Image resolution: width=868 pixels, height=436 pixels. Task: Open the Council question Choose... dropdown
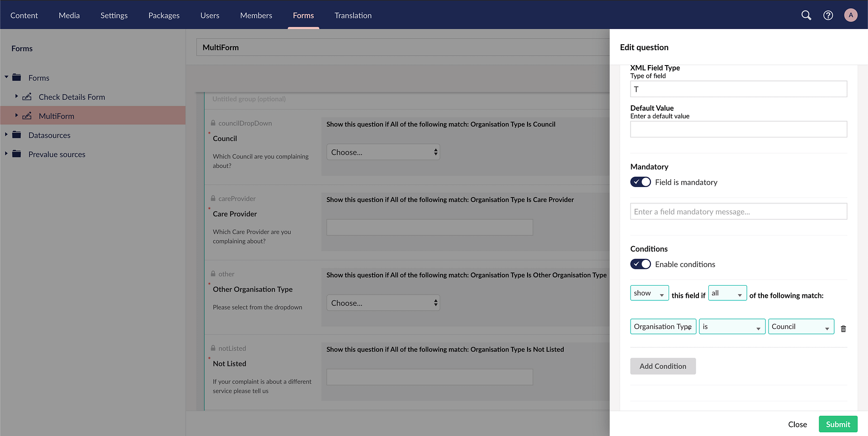tap(383, 152)
